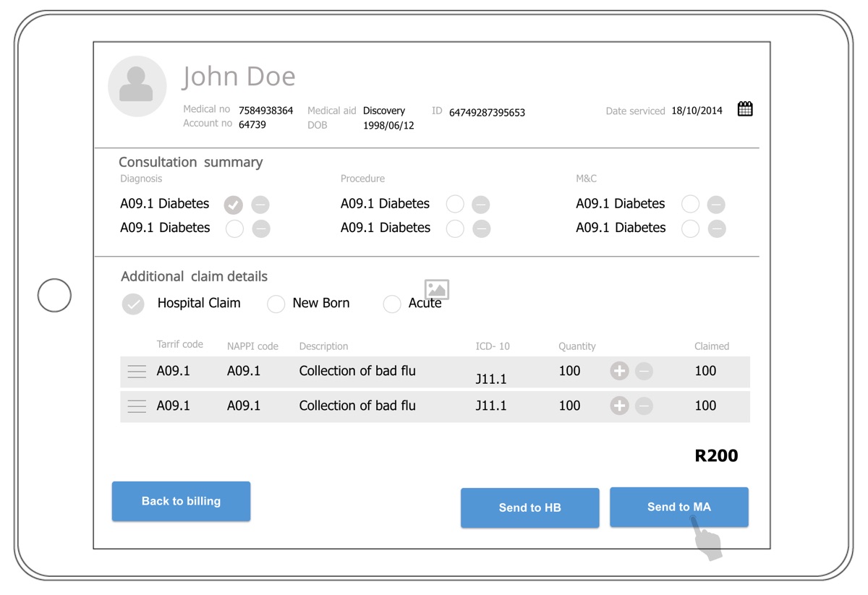Click the ICD- 10 column header
The image size is (868, 595).
(x=493, y=346)
